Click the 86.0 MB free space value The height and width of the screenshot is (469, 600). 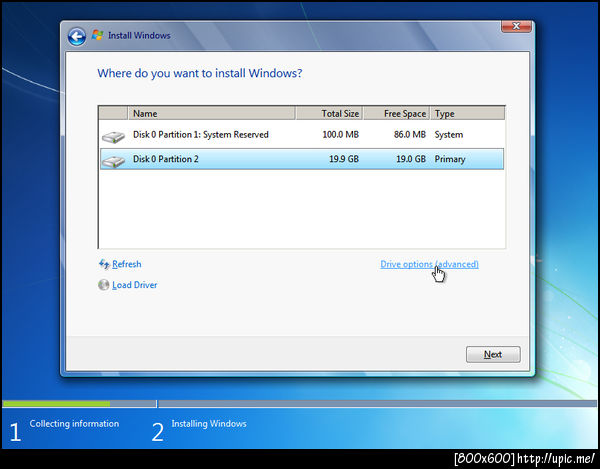410,135
